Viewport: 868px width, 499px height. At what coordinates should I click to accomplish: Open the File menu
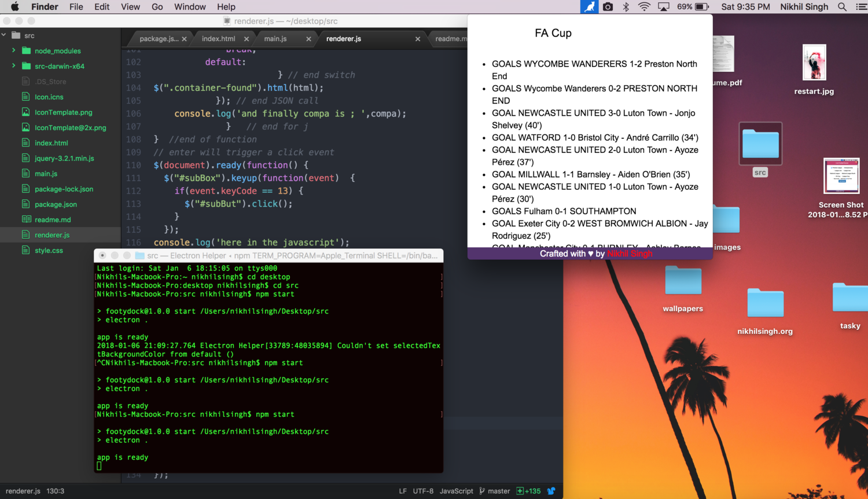click(76, 7)
